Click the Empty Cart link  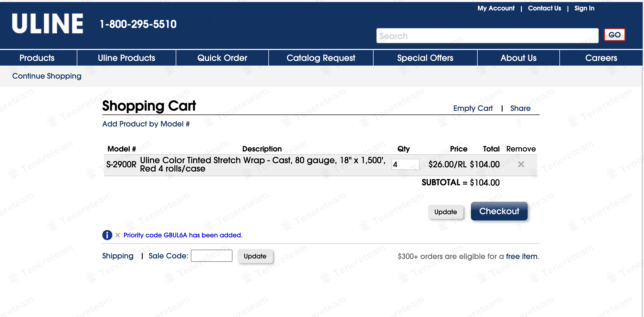coord(473,108)
